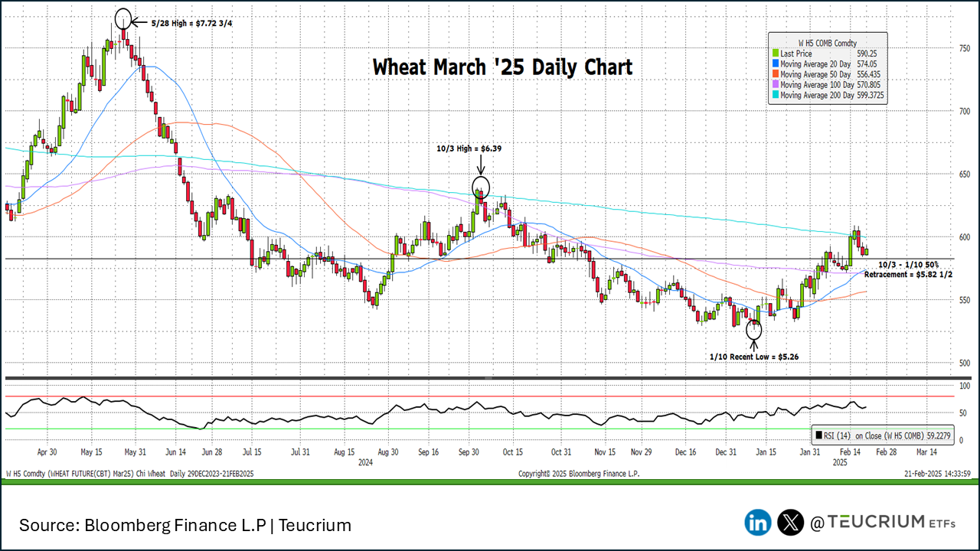This screenshot has width=980, height=551.
Task: Click the 'Source: Bloomberg Finance L.P | Teucrium' text
Action: (185, 525)
